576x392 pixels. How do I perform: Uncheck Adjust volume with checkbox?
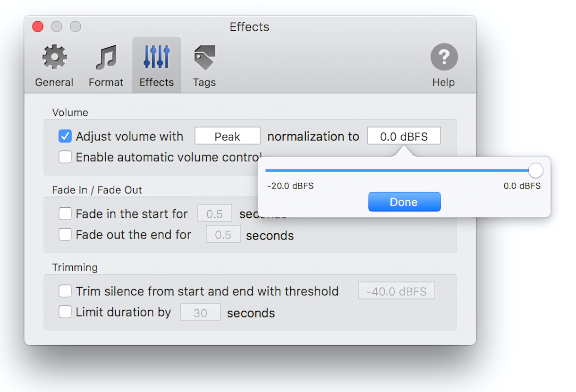point(65,136)
